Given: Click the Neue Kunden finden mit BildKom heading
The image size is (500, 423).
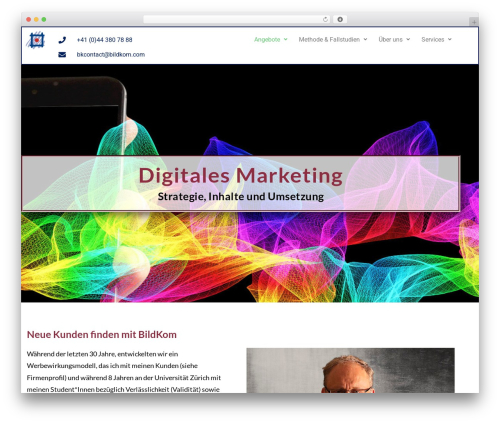Looking at the screenshot, I should tap(102, 334).
